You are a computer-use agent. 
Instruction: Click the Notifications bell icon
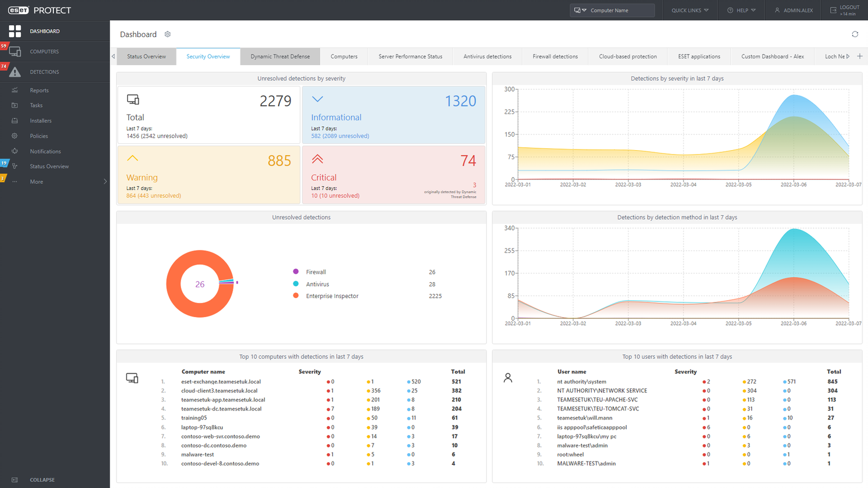[x=15, y=151]
